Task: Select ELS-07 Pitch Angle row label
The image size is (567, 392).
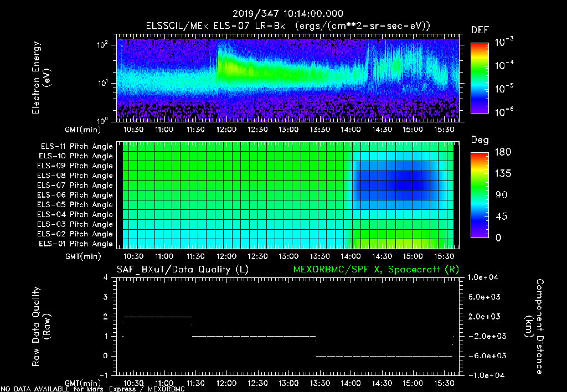Action: point(75,185)
